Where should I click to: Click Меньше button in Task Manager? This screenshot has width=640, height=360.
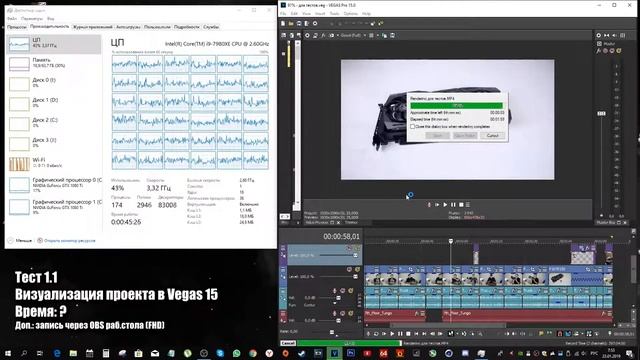click(x=20, y=240)
